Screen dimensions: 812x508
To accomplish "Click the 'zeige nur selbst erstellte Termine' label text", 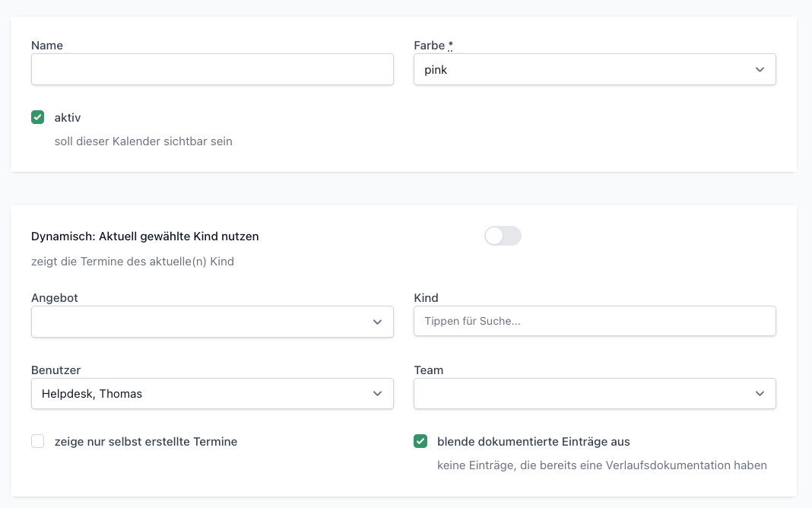I will tap(146, 442).
